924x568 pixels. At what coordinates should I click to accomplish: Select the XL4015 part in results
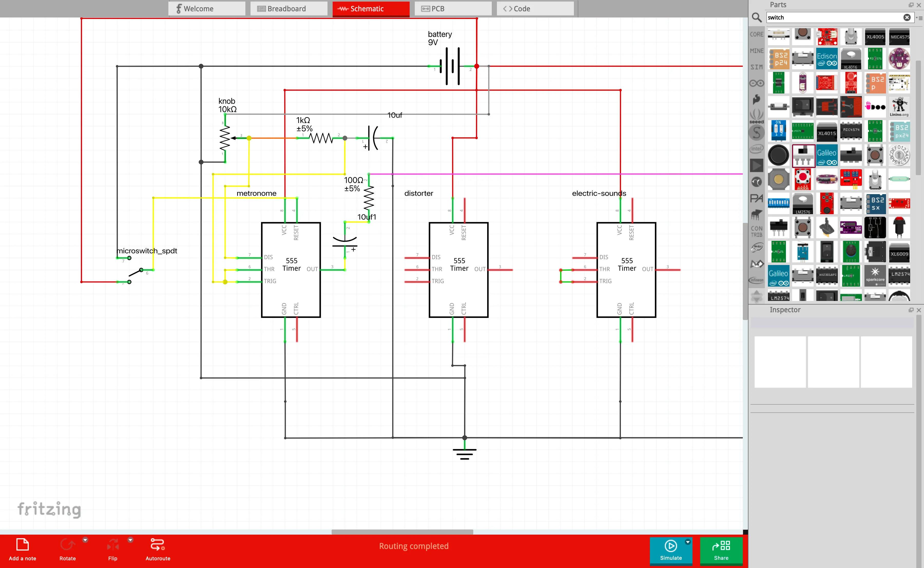pos(826,131)
